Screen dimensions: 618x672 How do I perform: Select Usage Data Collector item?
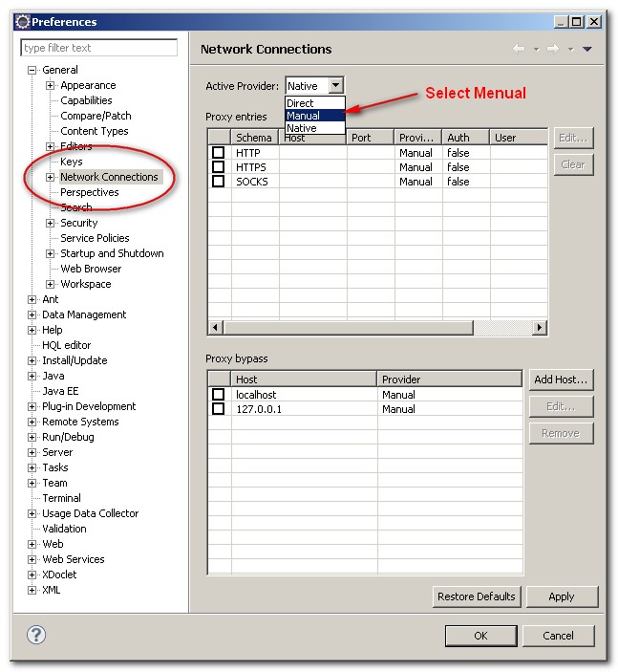click(90, 513)
